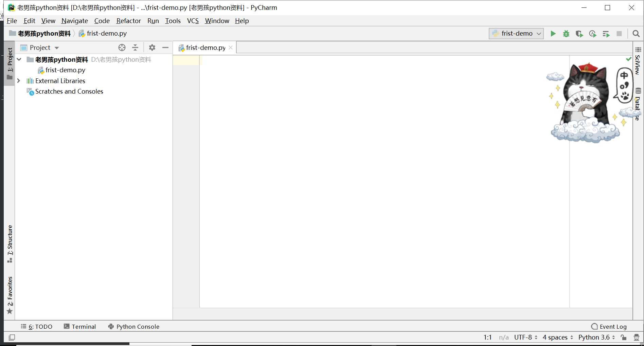Expand External Libraries node
Viewport: 644px width, 346px height.
[19, 81]
